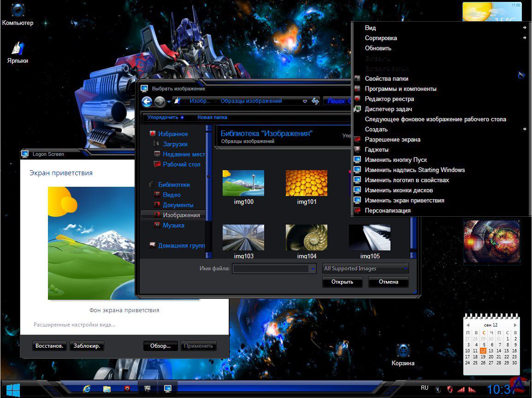Expand the address bar history dropdown

pyautogui.click(x=305, y=101)
